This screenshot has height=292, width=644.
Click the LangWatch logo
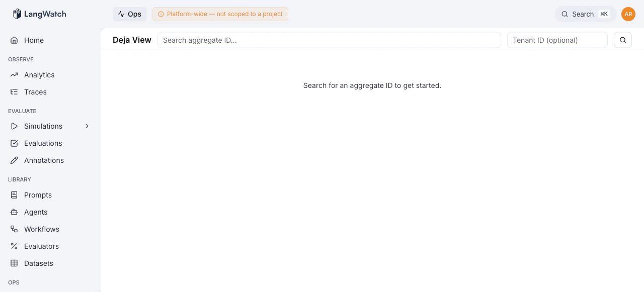[39, 14]
